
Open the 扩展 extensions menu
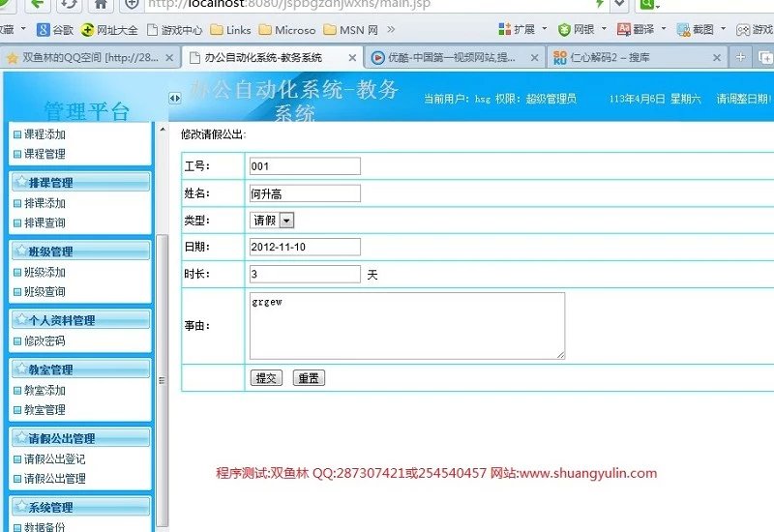click(x=522, y=30)
